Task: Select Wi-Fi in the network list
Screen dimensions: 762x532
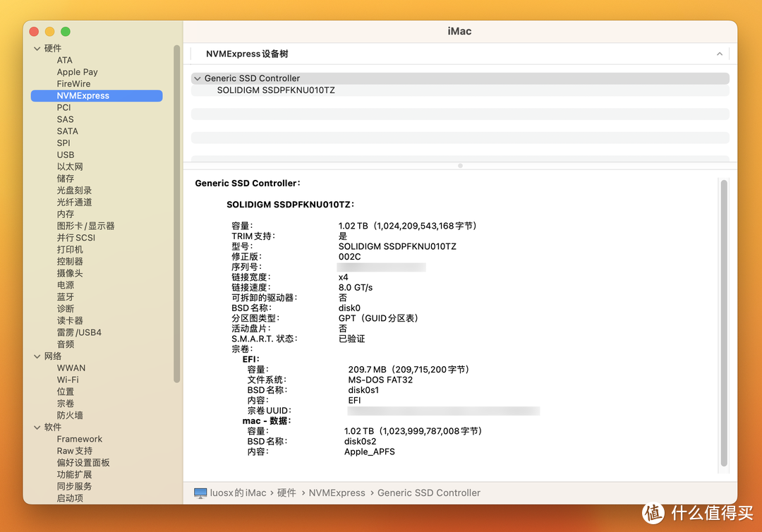Action: (68, 380)
